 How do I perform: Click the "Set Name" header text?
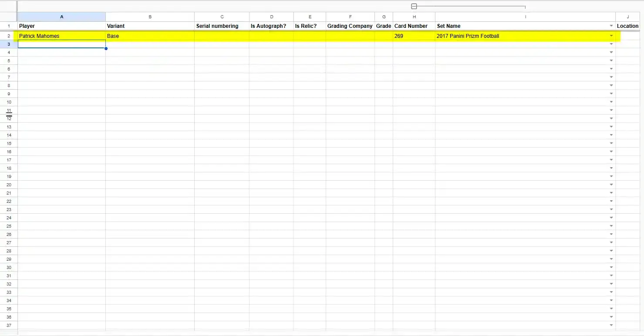[x=448, y=26]
